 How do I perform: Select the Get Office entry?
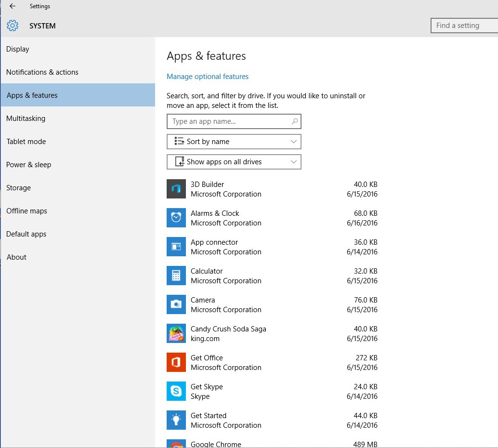pyautogui.click(x=272, y=363)
